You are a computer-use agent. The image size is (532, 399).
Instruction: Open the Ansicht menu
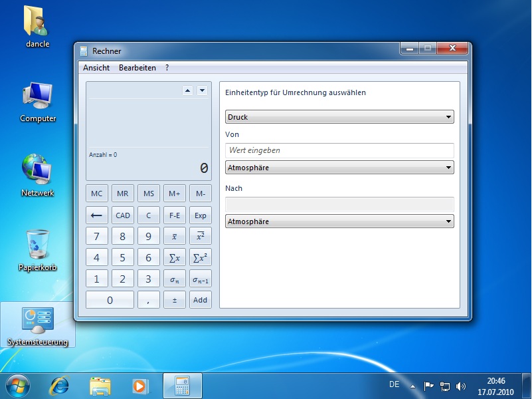tap(96, 68)
